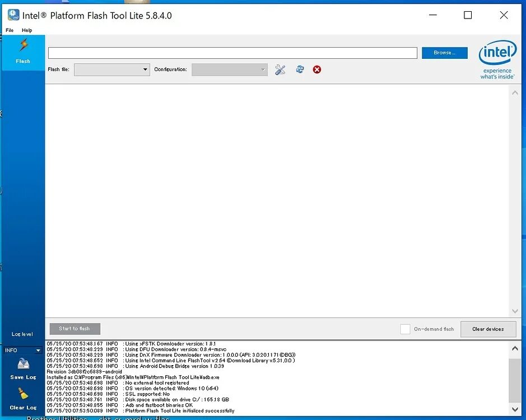This screenshot has width=526, height=420.
Task: Click the red cancel X icon
Action: [x=317, y=69]
